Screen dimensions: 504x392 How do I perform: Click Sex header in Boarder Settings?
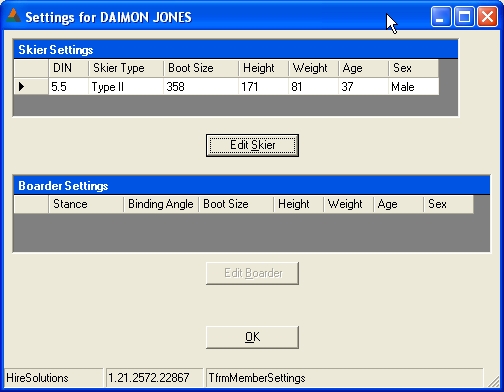(x=449, y=204)
